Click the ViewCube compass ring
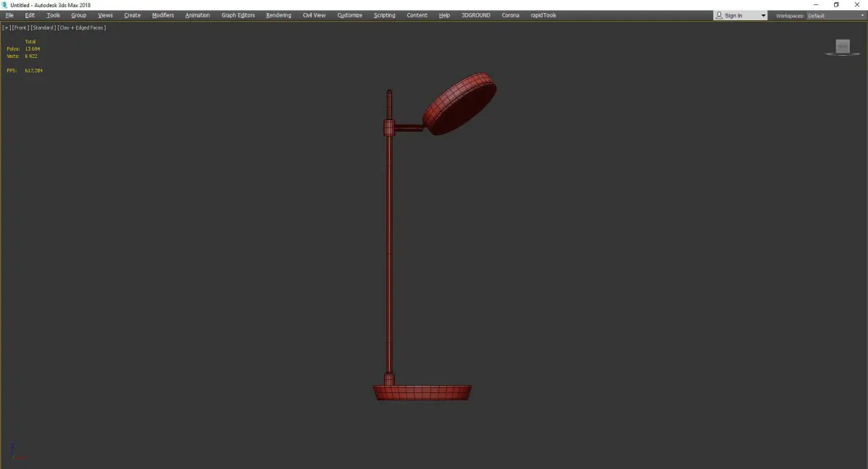The image size is (868, 469). click(843, 54)
